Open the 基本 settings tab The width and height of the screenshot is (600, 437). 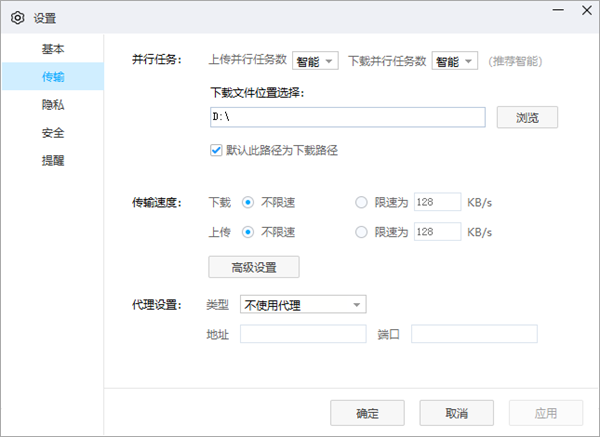52,48
